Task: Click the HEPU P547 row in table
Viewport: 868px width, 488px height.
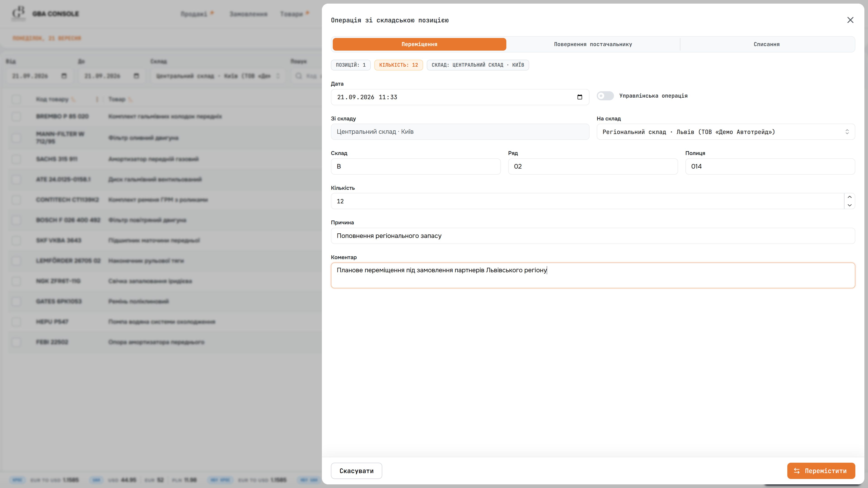Action: point(165,322)
